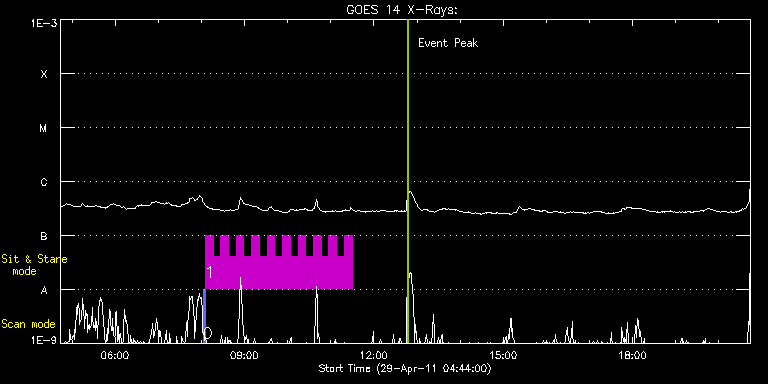Select the X flare class axis label

44,74
